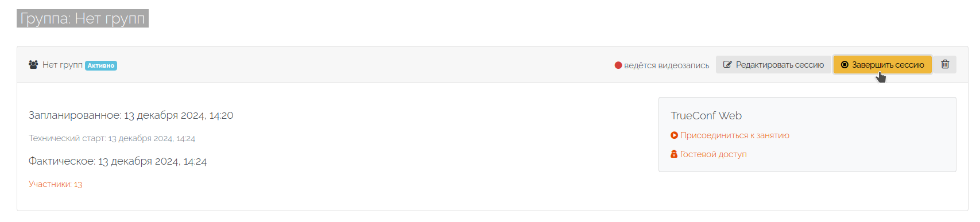
Task: Click the Группа: Нет групп heading
Action: click(x=83, y=18)
